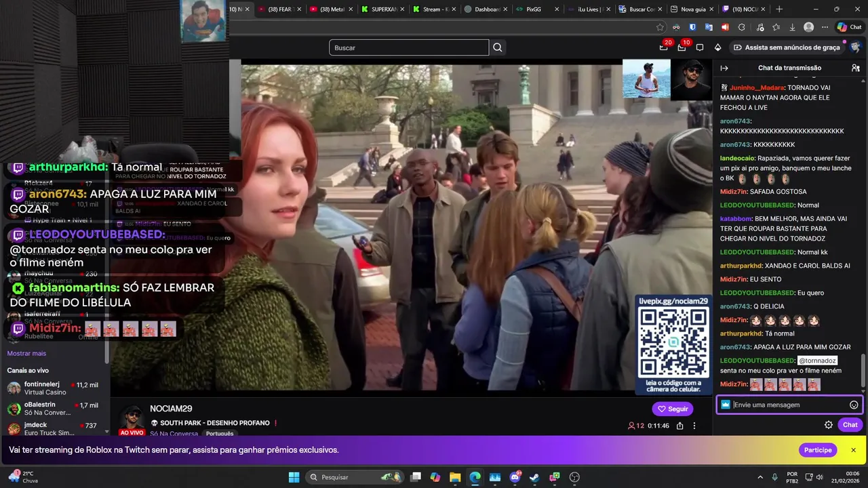
Task: Click Assista sem anúncios de graça
Action: (x=787, y=47)
